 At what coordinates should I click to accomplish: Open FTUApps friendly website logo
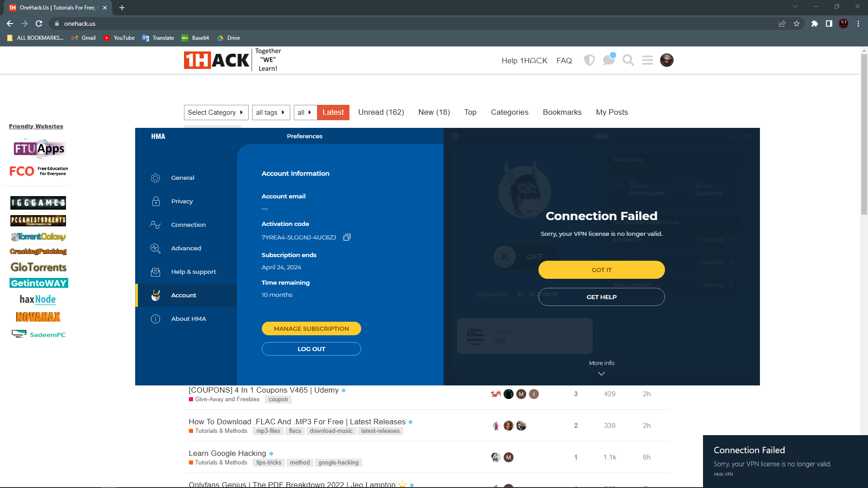click(39, 149)
